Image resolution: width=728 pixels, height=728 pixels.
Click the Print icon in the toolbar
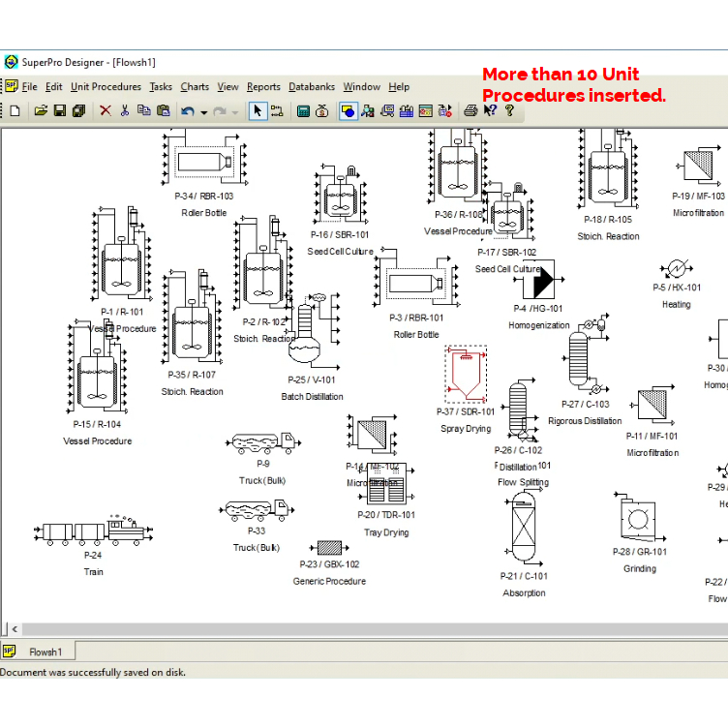(x=470, y=111)
